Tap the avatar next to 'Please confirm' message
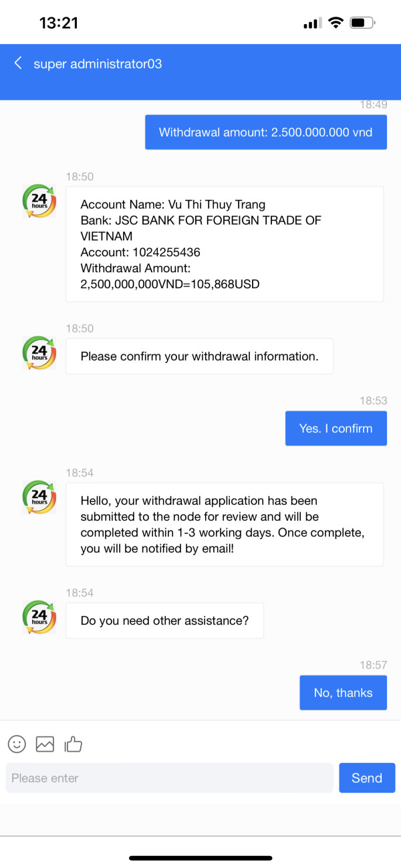The width and height of the screenshot is (401, 868). click(x=39, y=352)
